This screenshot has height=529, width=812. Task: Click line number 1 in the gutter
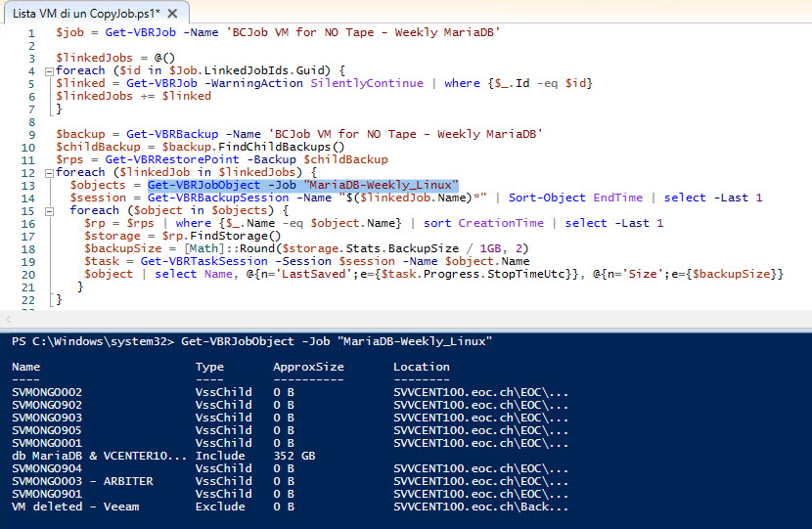[31, 33]
